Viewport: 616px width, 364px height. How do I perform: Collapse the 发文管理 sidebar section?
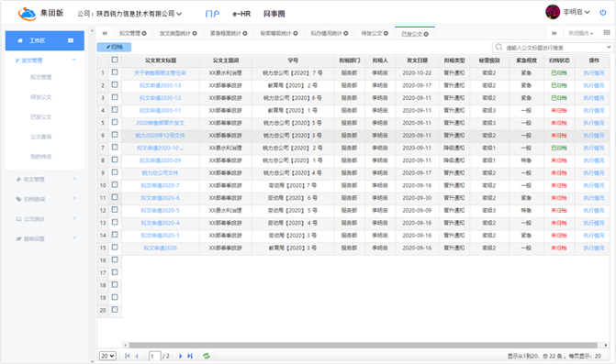point(73,60)
